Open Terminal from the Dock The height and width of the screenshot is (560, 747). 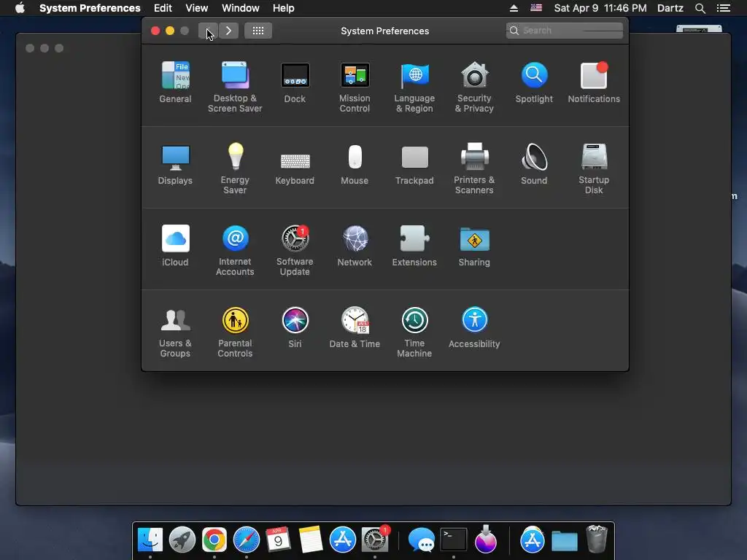coord(454,540)
